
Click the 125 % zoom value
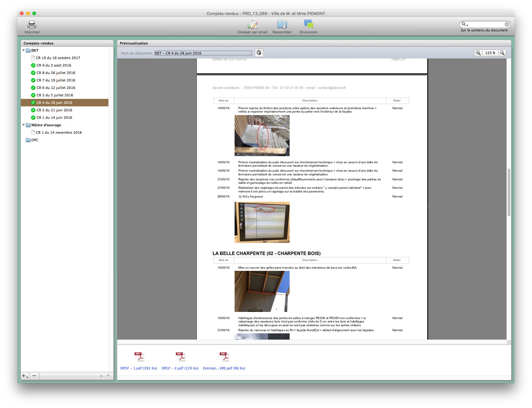(490, 53)
